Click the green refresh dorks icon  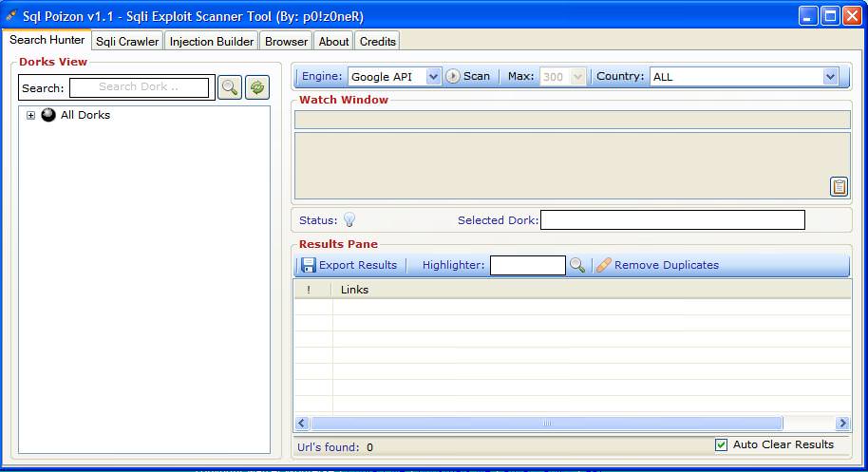[257, 87]
